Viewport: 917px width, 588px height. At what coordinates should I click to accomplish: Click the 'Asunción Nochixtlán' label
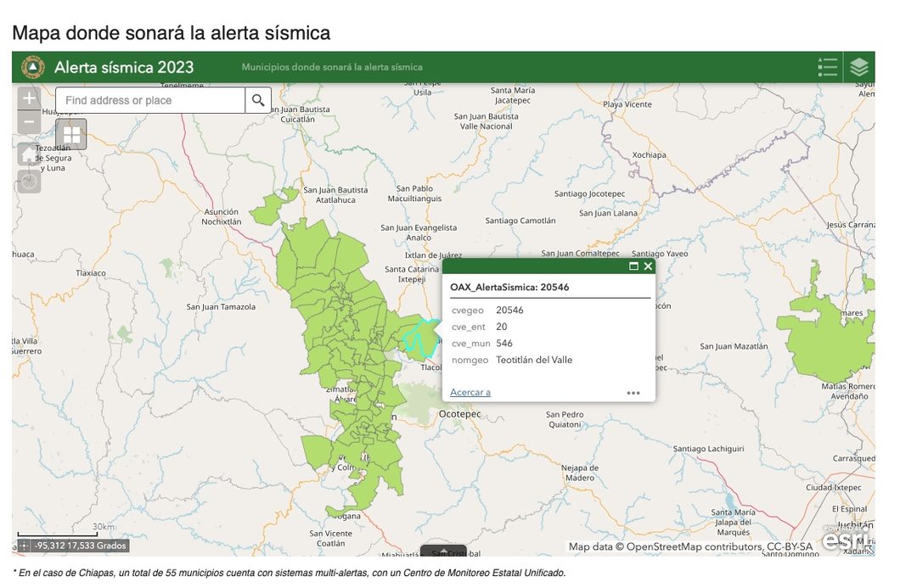pyautogui.click(x=221, y=216)
